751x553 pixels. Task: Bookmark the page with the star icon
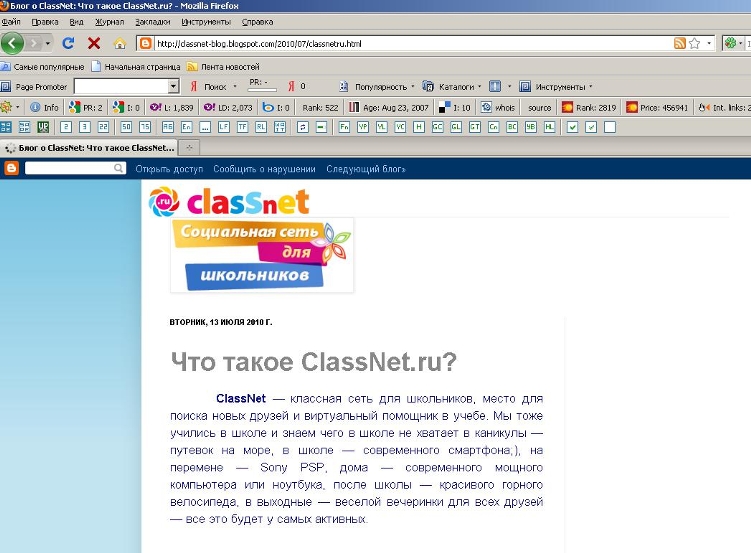coord(694,44)
